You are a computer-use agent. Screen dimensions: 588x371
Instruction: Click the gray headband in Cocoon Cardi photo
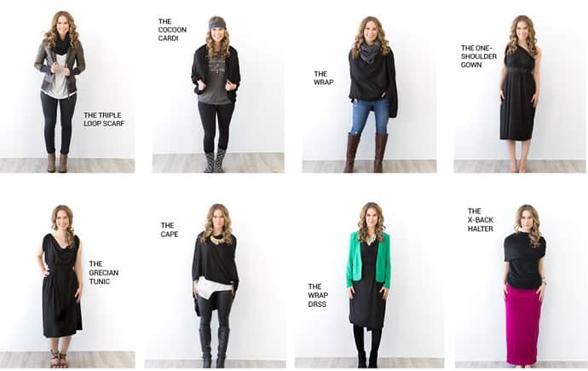[217, 25]
